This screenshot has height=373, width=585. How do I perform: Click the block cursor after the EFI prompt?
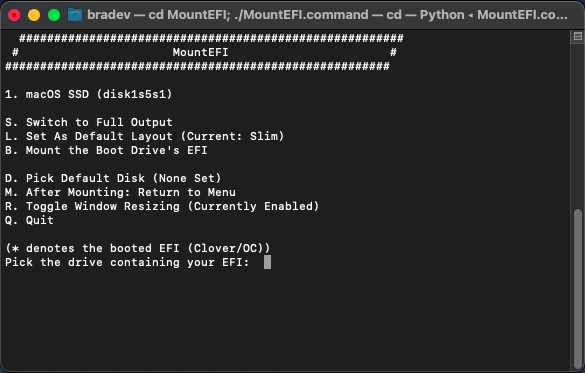267,262
